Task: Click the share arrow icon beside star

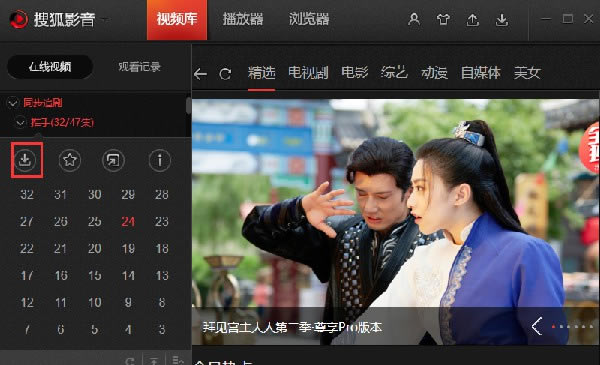Action: point(113,160)
